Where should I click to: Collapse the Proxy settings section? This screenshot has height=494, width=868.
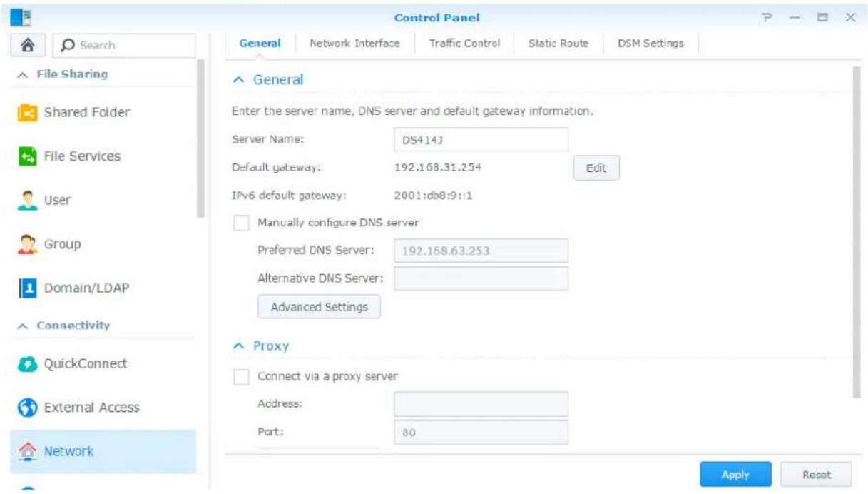[x=238, y=346]
